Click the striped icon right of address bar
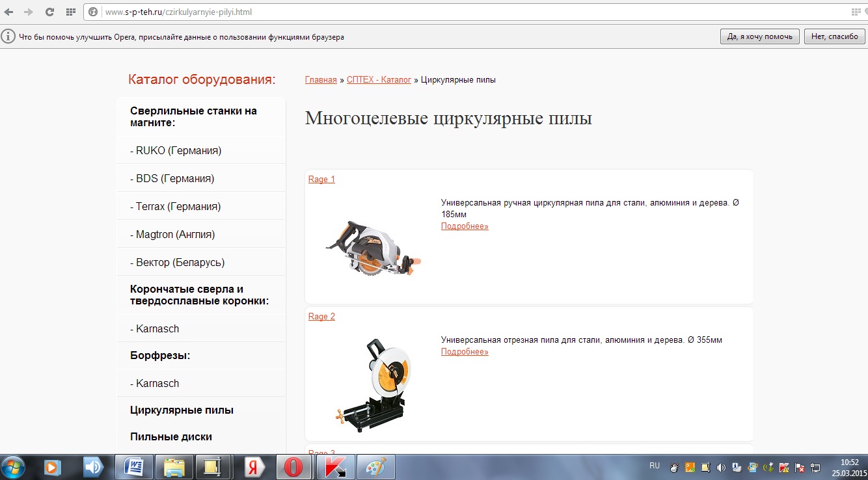This screenshot has height=480, width=868. pos(858,12)
